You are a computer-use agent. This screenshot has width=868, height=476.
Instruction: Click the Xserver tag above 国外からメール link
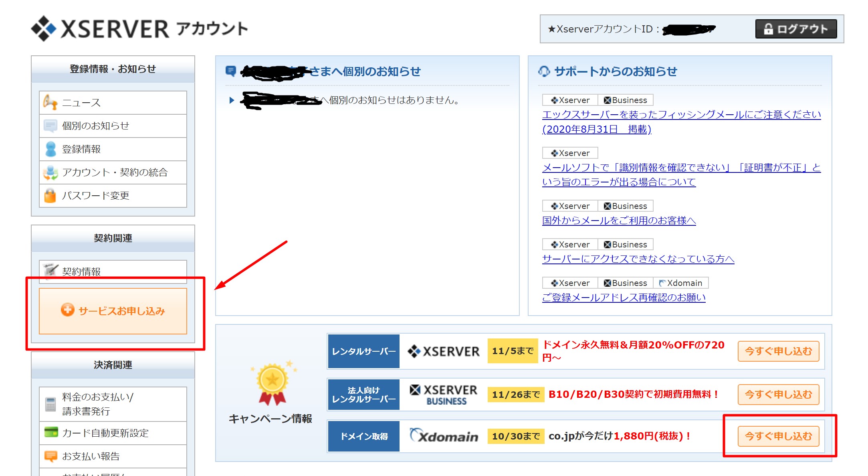(570, 206)
